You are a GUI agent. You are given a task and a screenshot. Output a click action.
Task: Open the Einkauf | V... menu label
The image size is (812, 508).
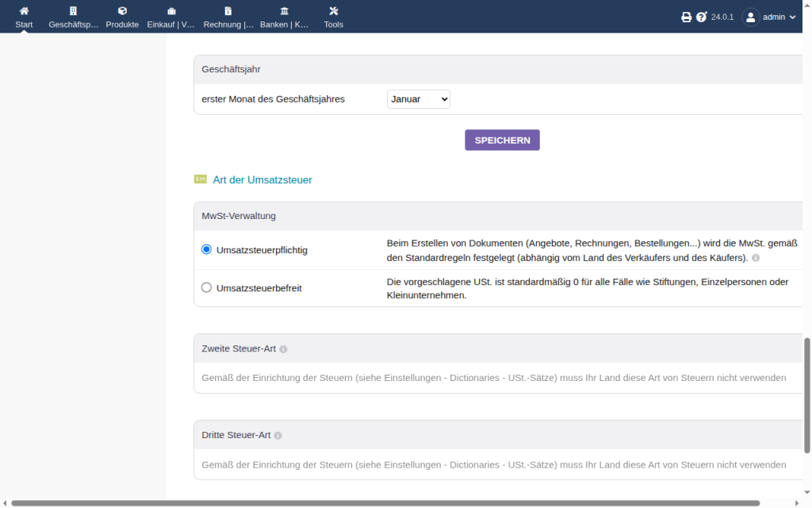[x=171, y=25]
